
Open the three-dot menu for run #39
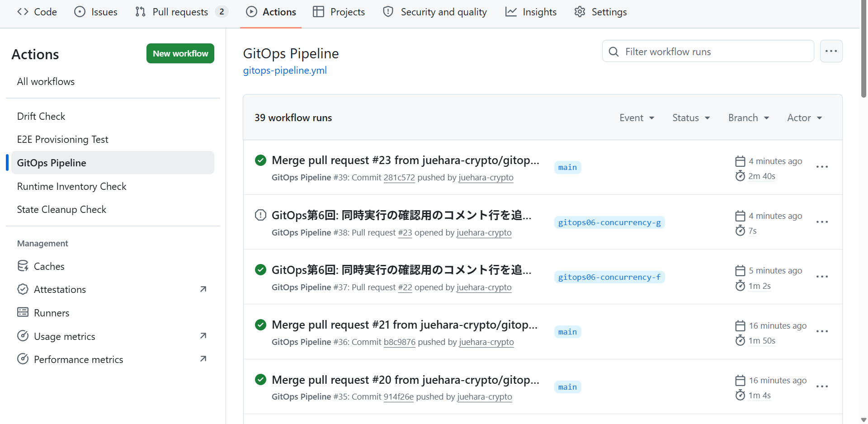click(822, 167)
